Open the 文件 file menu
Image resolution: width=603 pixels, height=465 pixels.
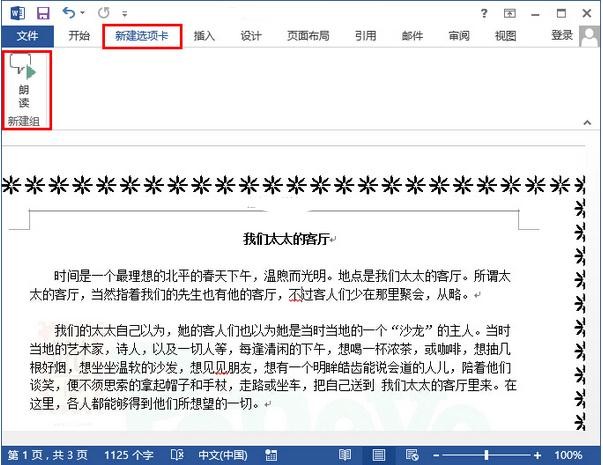27,36
